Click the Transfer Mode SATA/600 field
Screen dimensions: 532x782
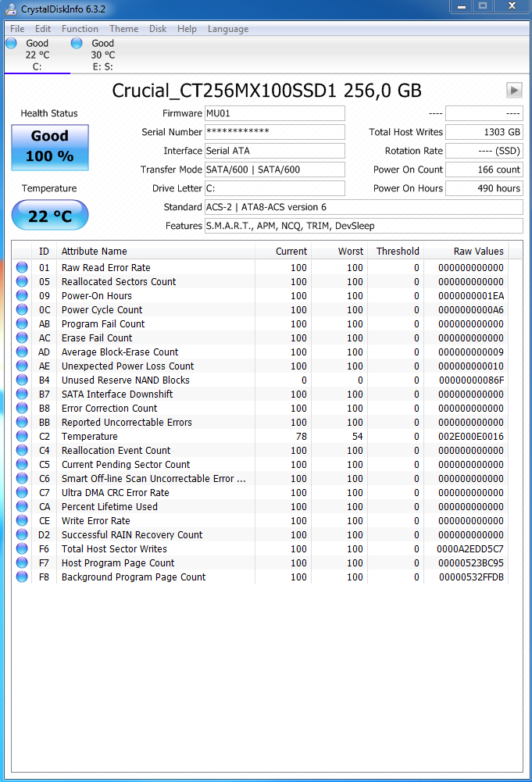click(x=275, y=170)
